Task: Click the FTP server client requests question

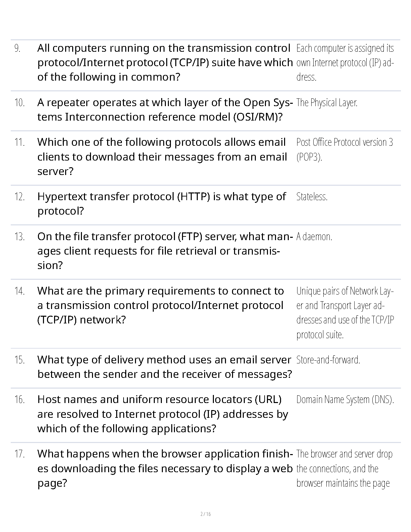Action: pyautogui.click(x=163, y=251)
